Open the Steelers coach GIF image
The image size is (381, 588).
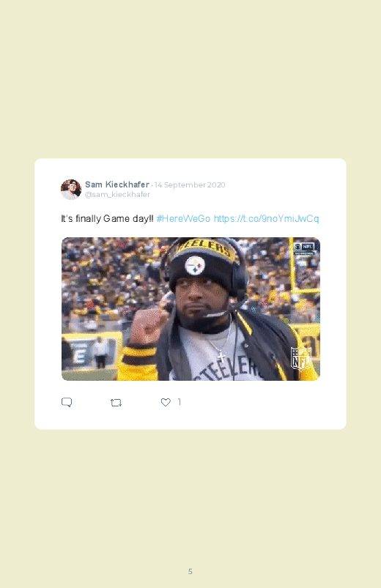pos(190,309)
